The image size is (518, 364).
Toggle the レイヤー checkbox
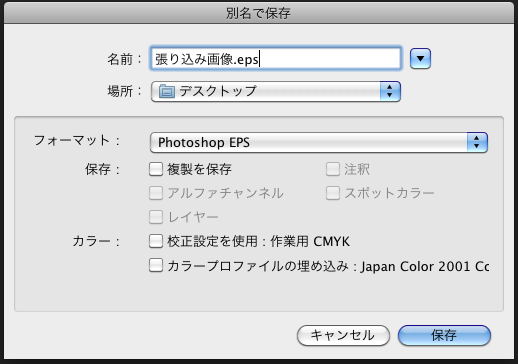(156, 217)
